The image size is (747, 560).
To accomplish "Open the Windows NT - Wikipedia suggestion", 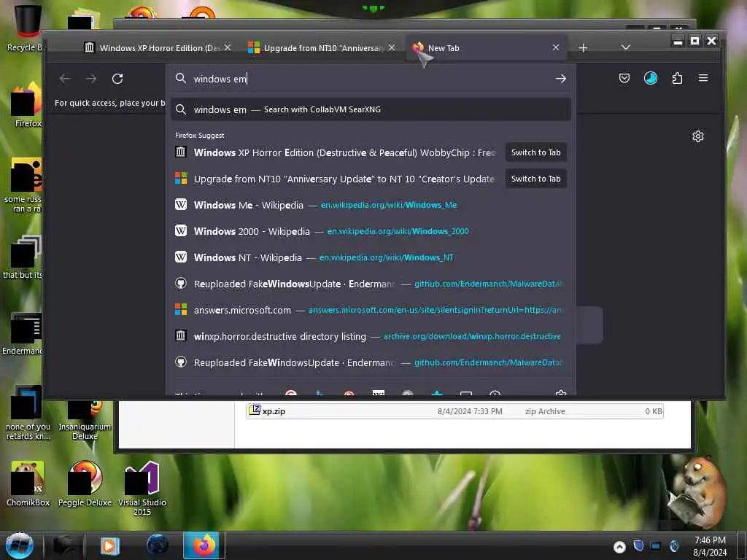I will coord(371,257).
